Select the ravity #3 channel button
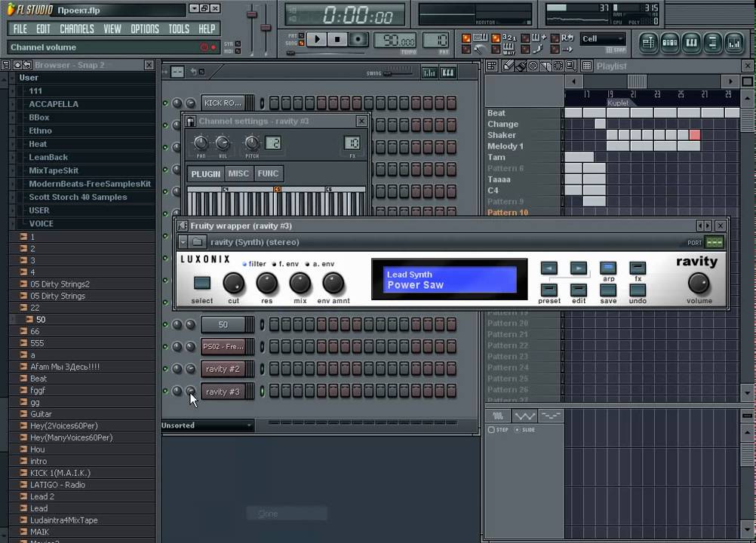Image resolution: width=756 pixels, height=543 pixels. [x=223, y=391]
